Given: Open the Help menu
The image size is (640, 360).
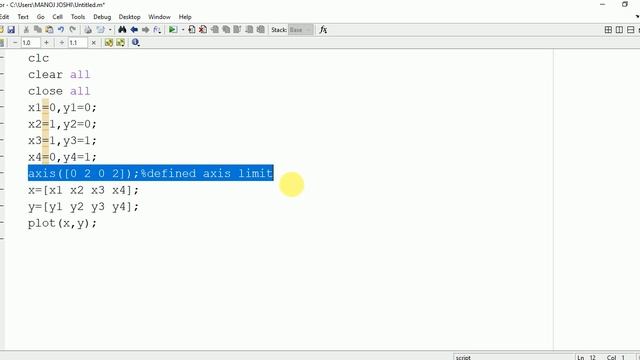Looking at the screenshot, I should [185, 17].
